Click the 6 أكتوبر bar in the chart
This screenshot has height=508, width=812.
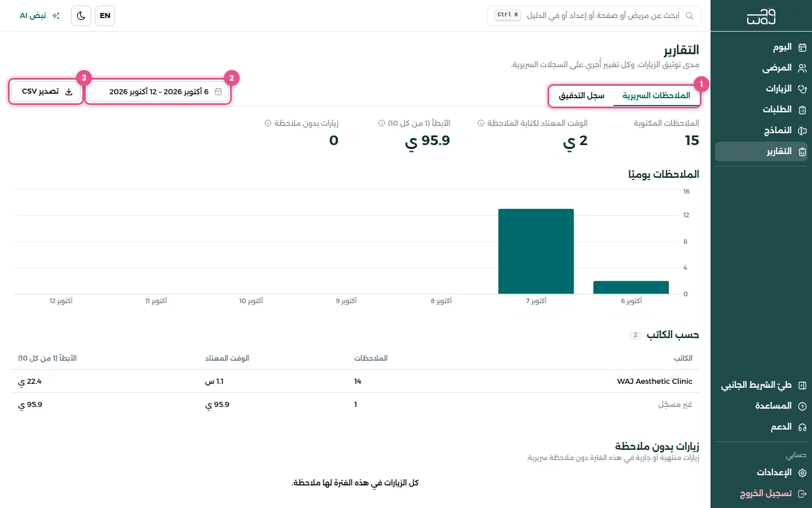click(631, 288)
